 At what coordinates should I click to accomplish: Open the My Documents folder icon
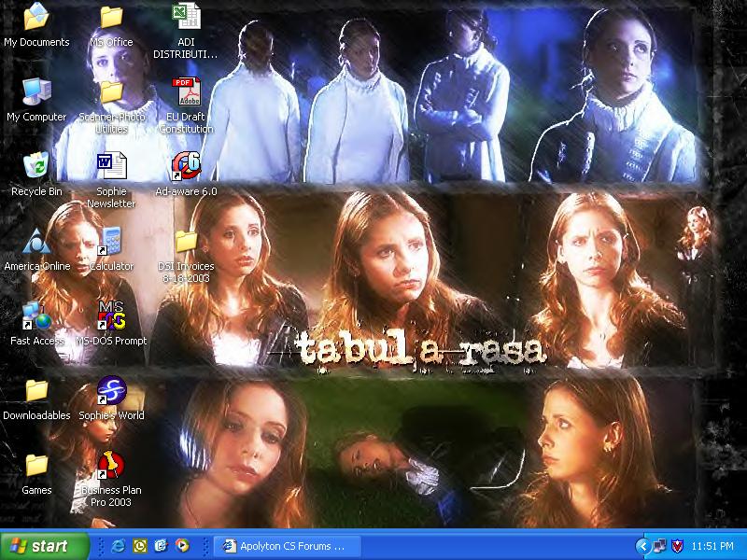[x=36, y=17]
